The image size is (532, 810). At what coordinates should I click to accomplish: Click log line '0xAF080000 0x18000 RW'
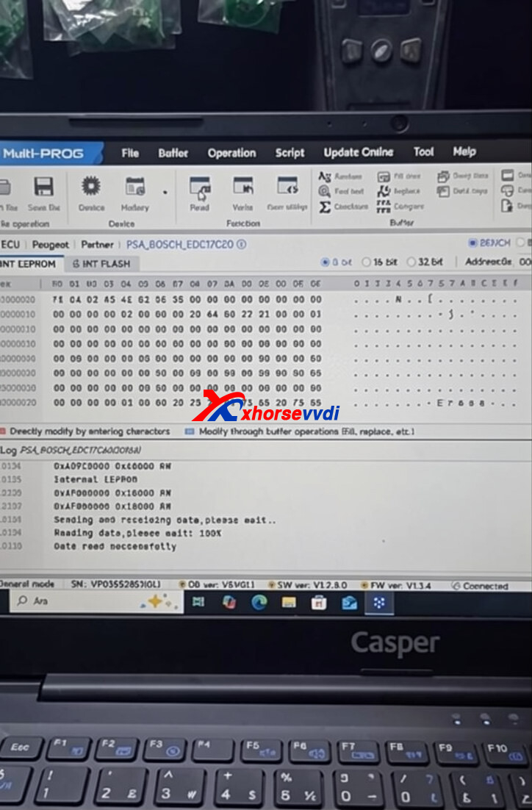point(112,506)
